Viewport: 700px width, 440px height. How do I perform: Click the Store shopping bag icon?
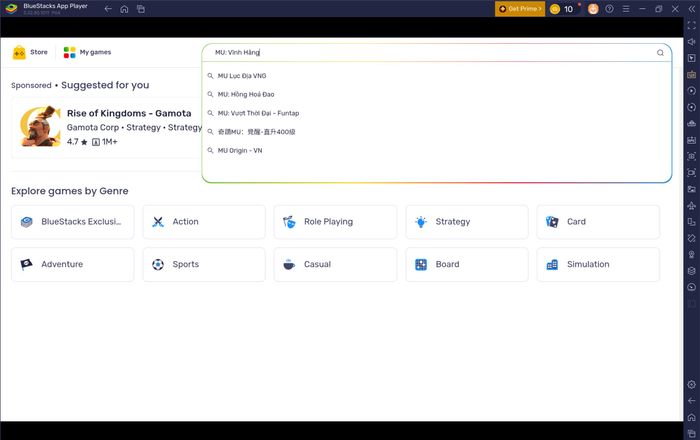point(19,53)
